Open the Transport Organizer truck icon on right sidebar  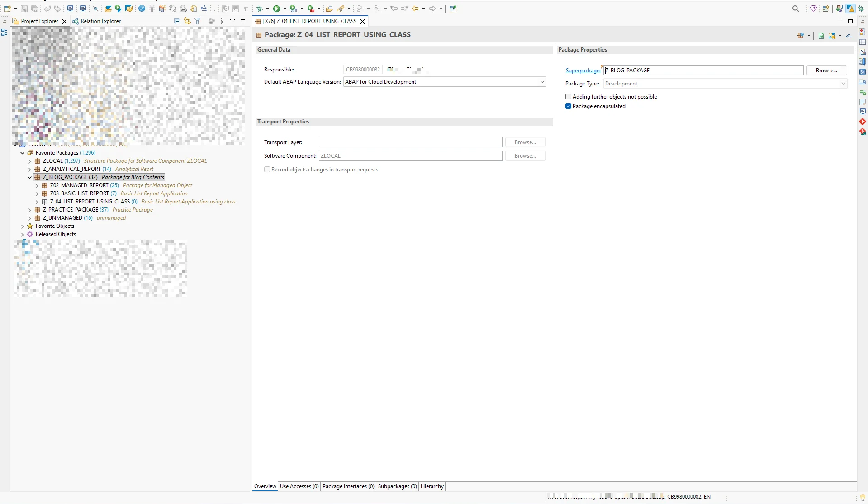click(863, 82)
